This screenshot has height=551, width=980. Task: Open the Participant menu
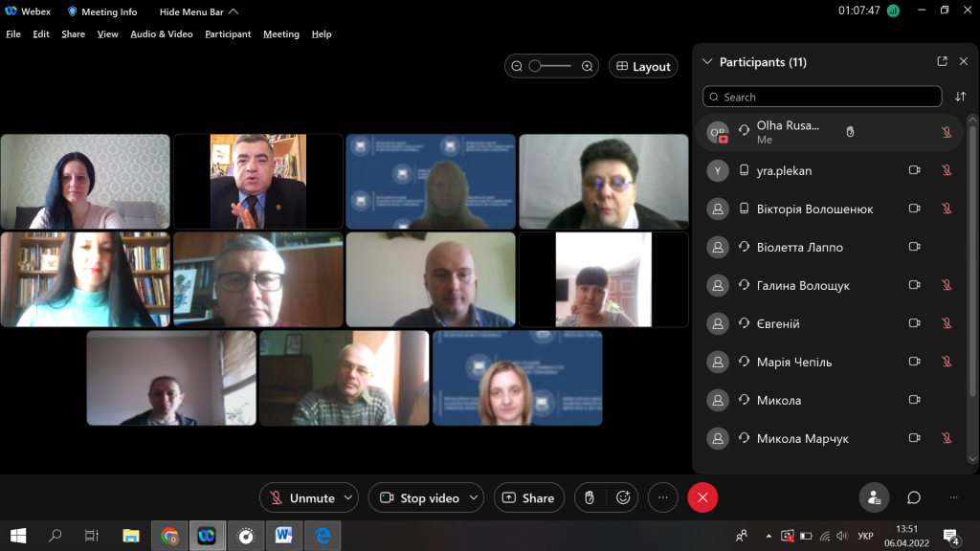coord(228,34)
